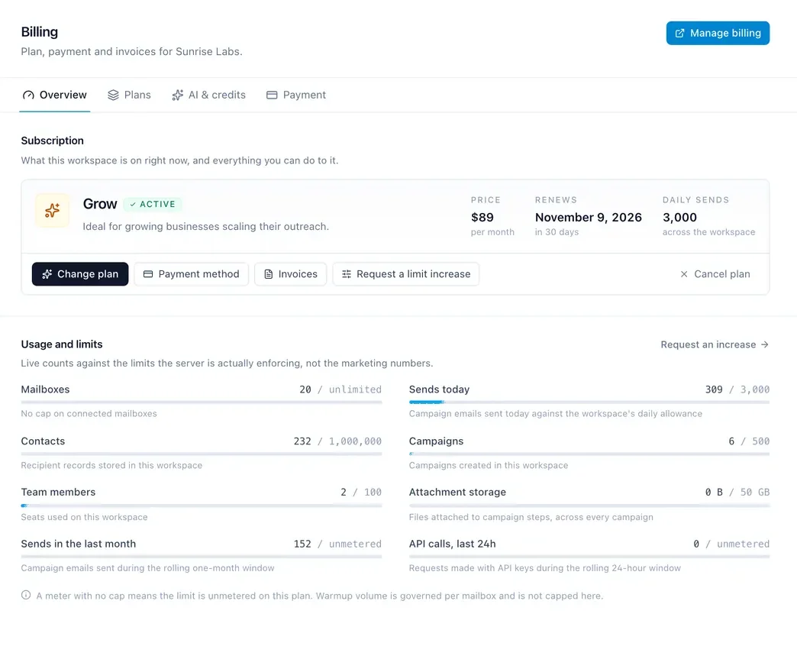This screenshot has width=797, height=672.
Task: Click the Usage and limits heading
Action: point(62,344)
